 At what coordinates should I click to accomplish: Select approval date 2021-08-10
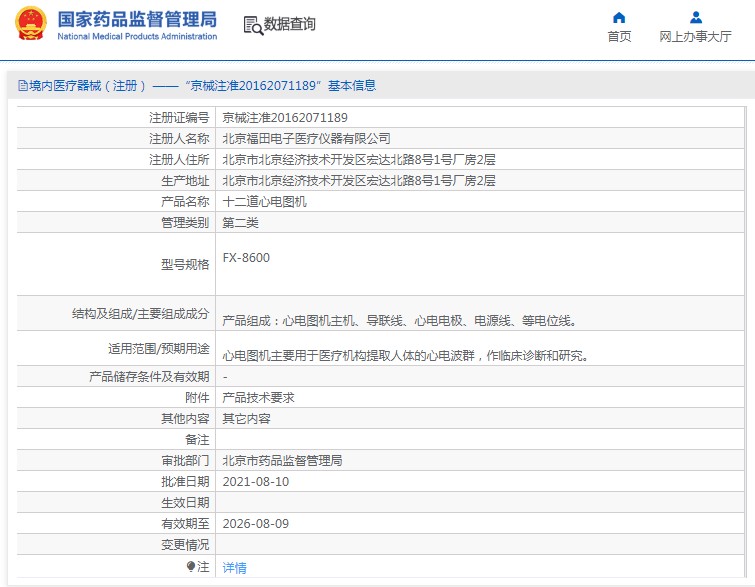click(x=256, y=482)
